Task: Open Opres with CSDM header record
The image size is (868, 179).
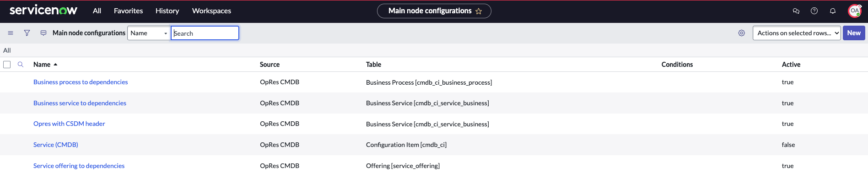Action: [69, 124]
